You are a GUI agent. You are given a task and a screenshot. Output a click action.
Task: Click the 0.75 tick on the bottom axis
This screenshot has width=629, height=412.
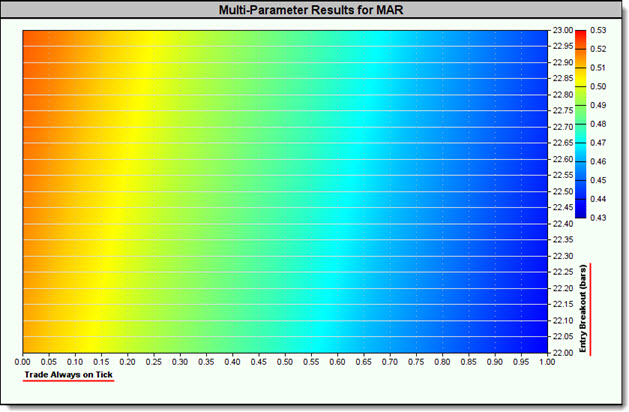[416, 361]
